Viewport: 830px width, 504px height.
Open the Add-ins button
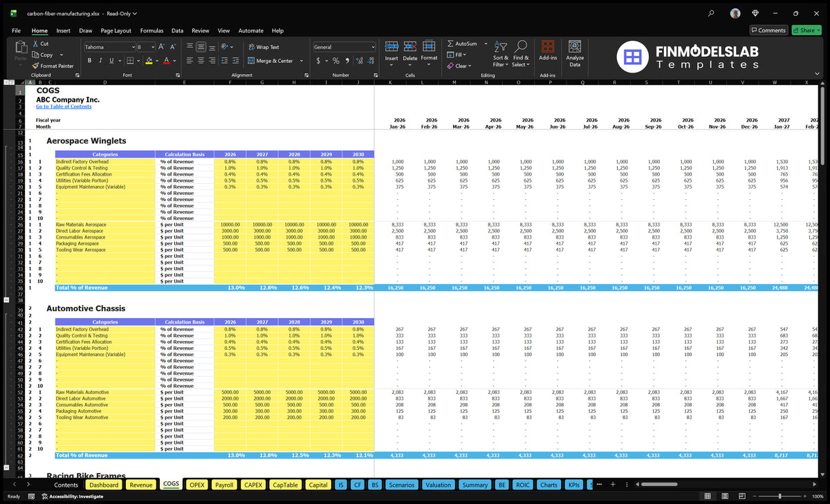click(x=548, y=52)
